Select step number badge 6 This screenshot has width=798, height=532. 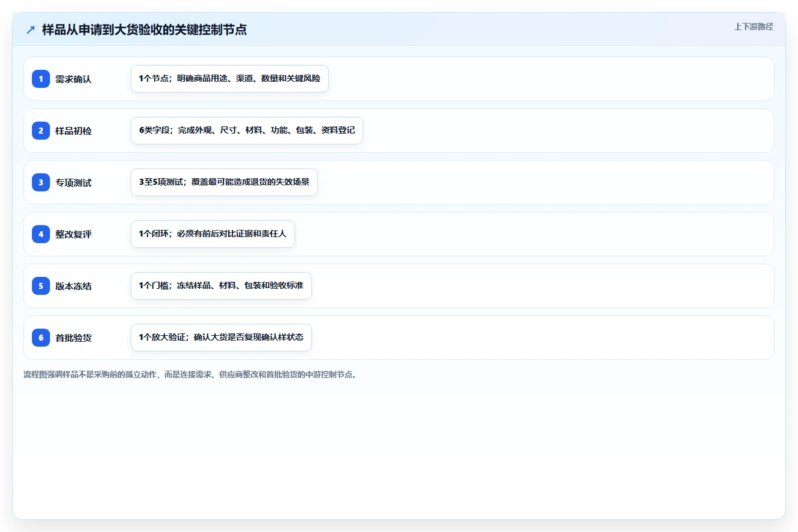pos(41,338)
